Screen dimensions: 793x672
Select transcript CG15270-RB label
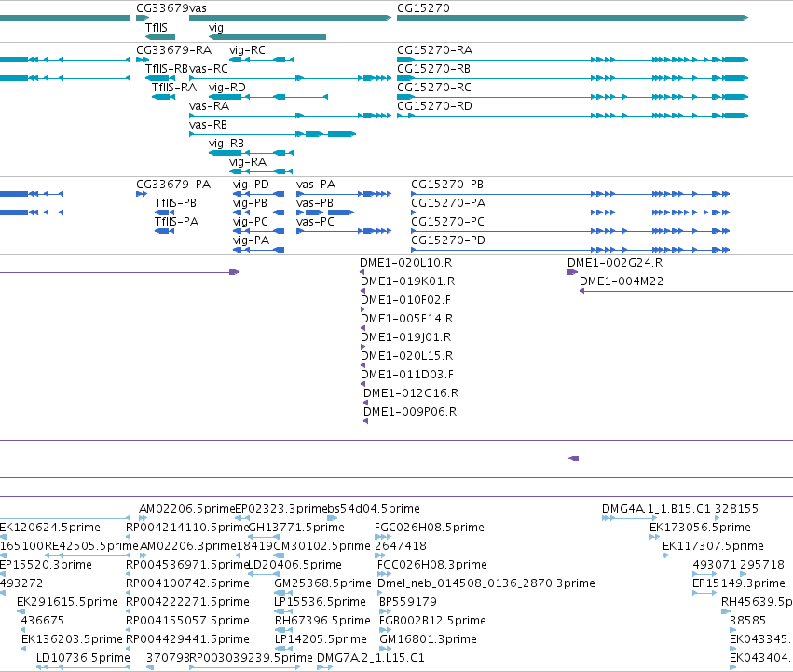coord(434,69)
